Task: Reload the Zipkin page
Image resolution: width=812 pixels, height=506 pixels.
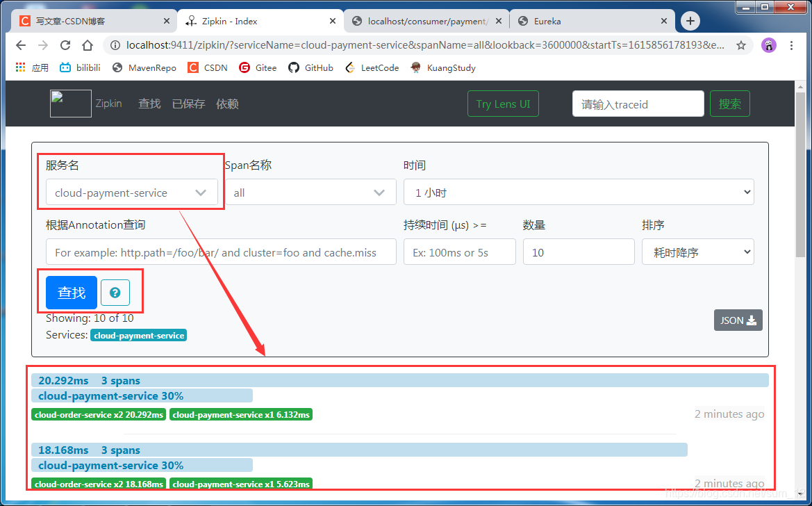Action: [x=65, y=46]
